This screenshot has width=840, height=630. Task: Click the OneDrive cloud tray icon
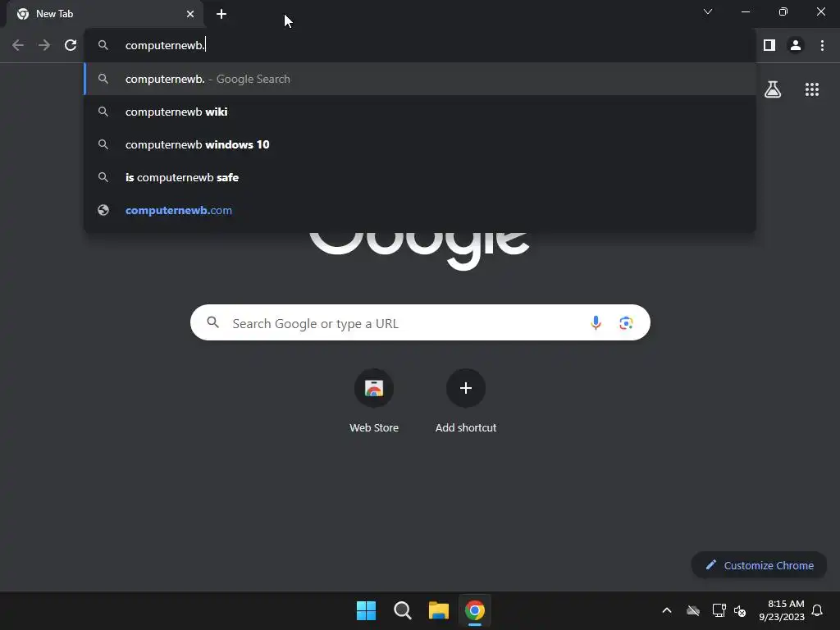(693, 610)
